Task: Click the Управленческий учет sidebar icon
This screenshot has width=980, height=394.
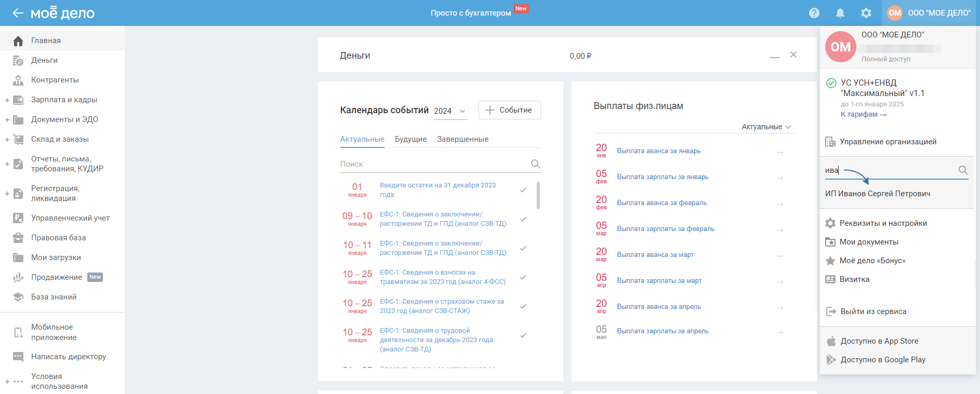Action: coord(18,218)
